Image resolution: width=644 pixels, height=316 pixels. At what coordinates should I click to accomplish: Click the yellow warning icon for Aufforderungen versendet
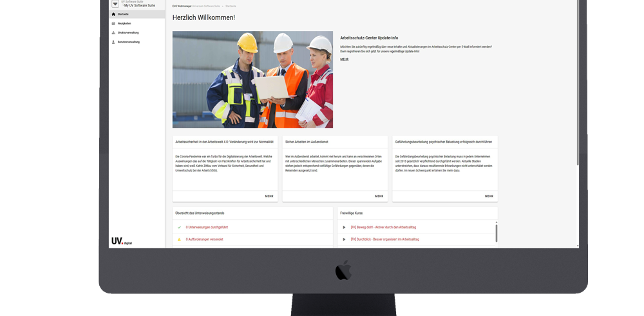coord(179,239)
